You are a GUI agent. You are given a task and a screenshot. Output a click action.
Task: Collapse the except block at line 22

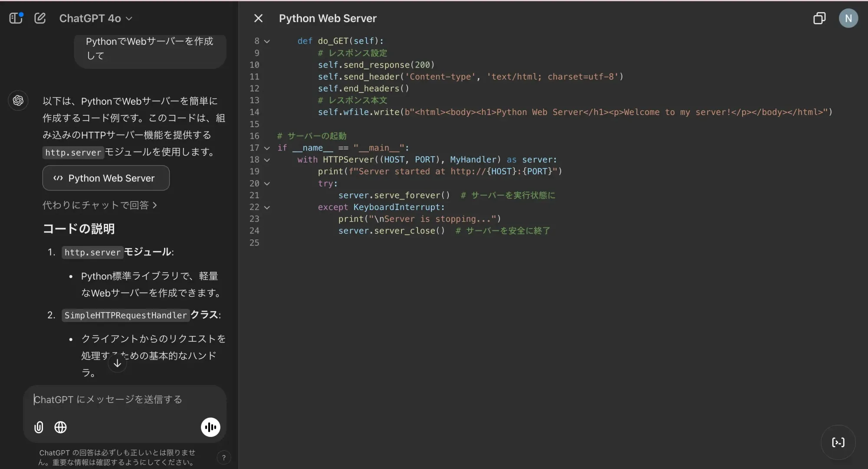pos(267,207)
